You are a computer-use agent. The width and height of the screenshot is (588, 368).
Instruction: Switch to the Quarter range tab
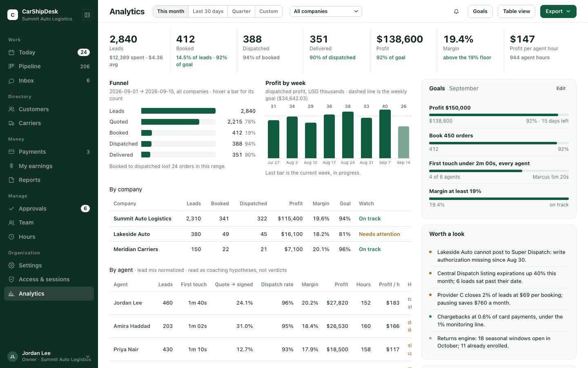coord(241,11)
